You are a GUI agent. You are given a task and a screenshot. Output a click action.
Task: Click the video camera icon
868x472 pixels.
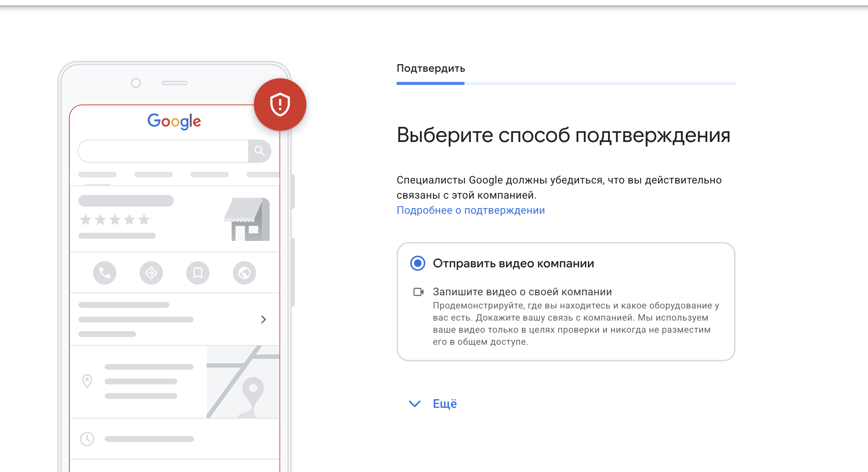pyautogui.click(x=419, y=292)
